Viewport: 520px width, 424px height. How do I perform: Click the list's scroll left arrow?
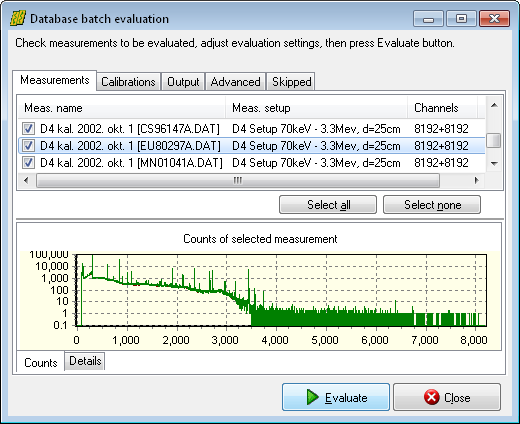click(26, 180)
